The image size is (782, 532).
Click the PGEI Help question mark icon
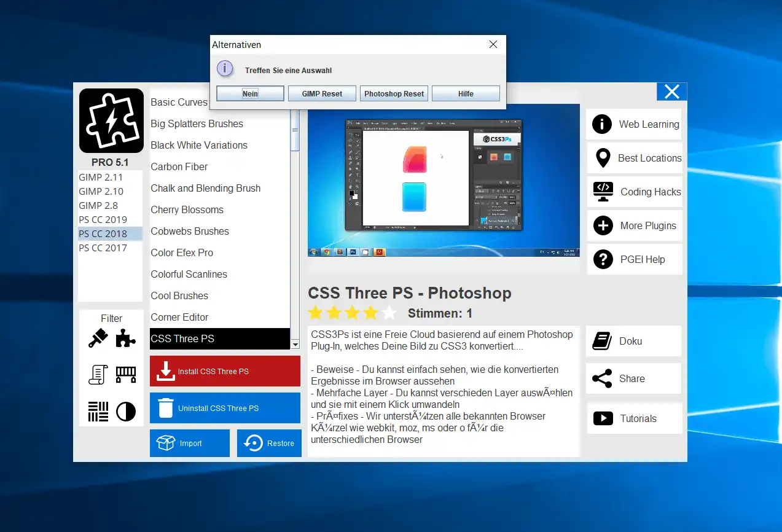(x=603, y=259)
